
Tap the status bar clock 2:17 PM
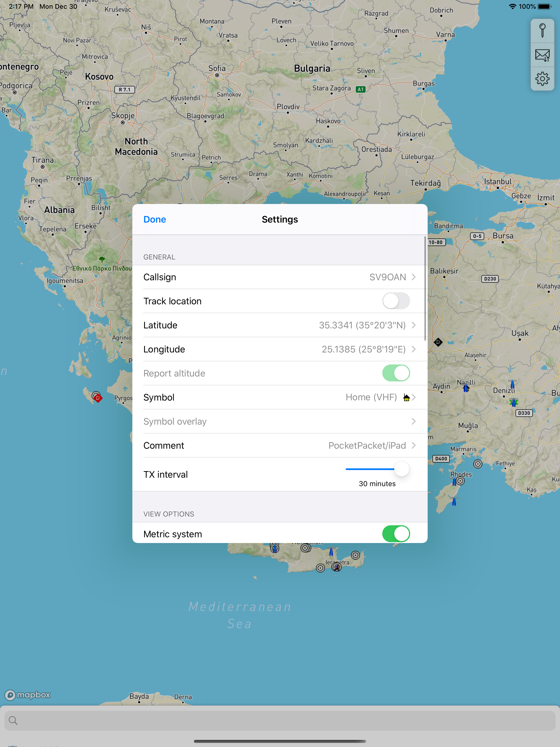point(21,6)
